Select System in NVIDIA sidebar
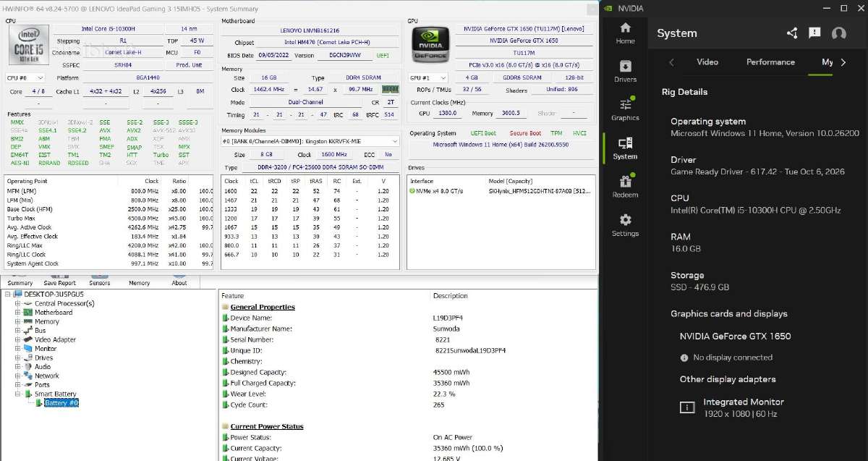Image resolution: width=868 pixels, height=461 pixels. pos(625,148)
